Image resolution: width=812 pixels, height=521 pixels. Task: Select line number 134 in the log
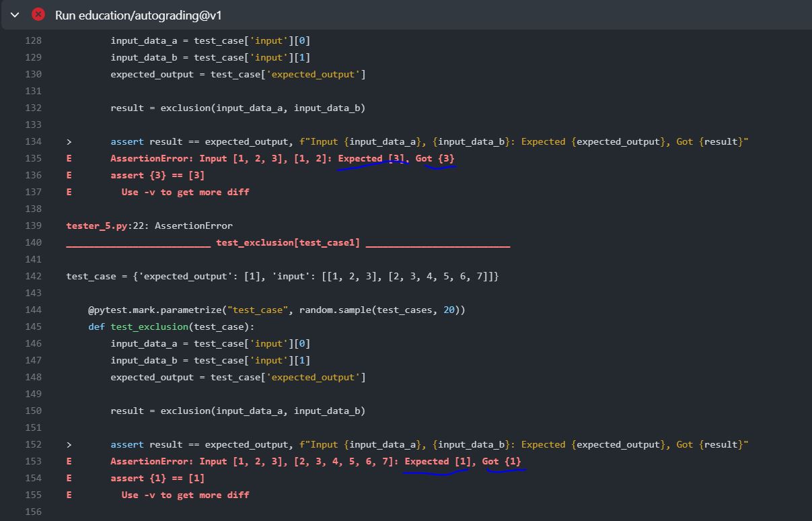(34, 141)
